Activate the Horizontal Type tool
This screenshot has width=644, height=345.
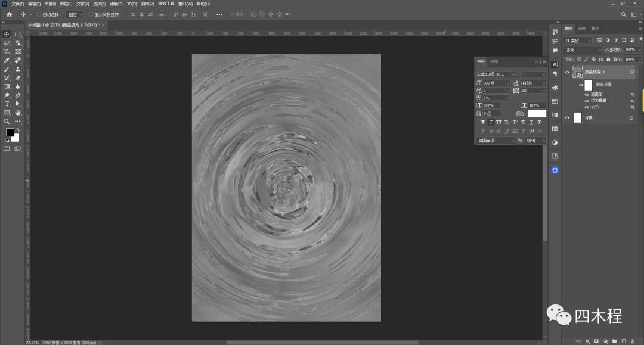[x=7, y=104]
